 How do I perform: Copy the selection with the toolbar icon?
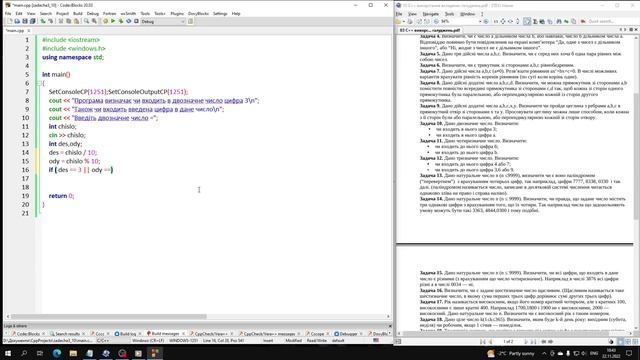69,21
